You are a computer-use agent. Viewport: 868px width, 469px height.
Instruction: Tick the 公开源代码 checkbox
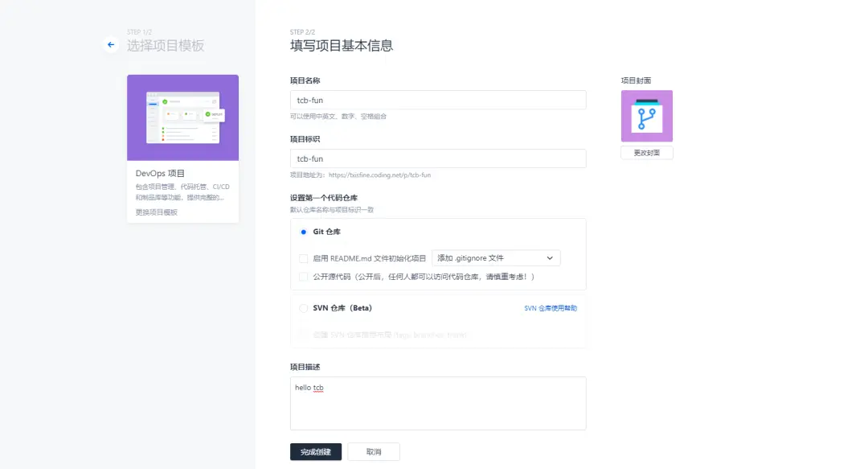tap(303, 277)
